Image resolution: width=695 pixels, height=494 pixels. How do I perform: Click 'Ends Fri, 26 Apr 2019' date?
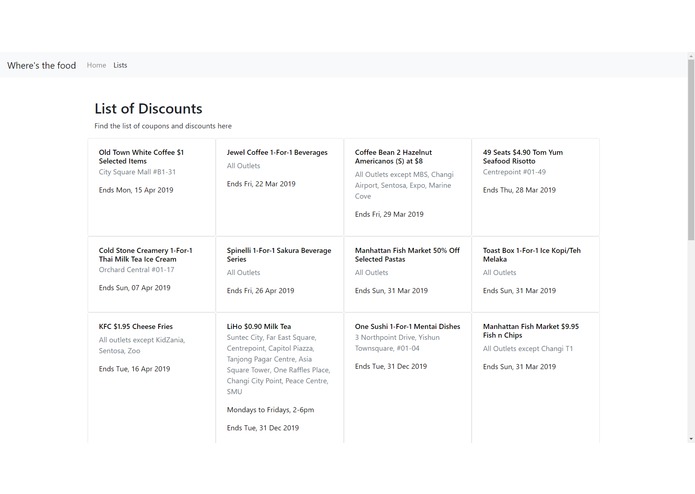[261, 291]
